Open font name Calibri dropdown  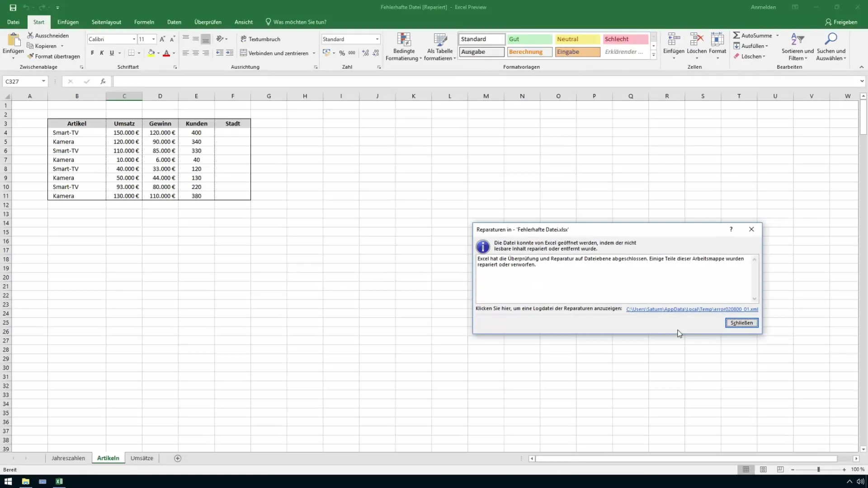(x=134, y=39)
